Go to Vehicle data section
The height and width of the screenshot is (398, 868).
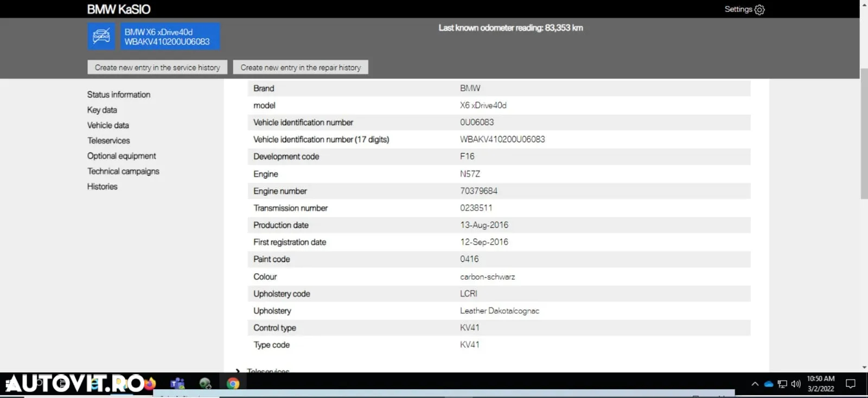(108, 125)
